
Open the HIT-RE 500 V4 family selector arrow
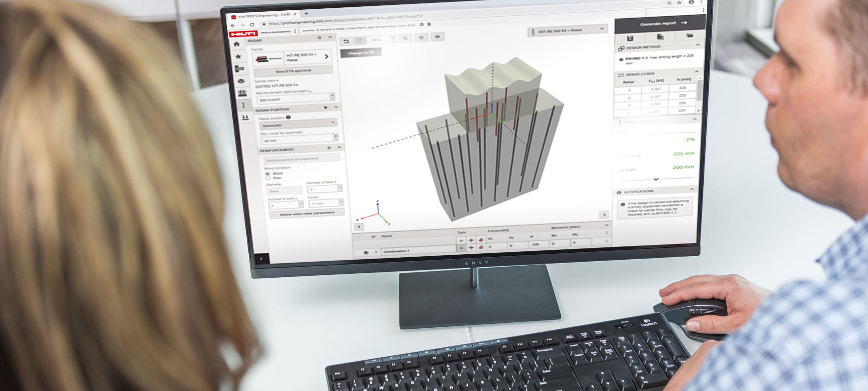click(326, 56)
